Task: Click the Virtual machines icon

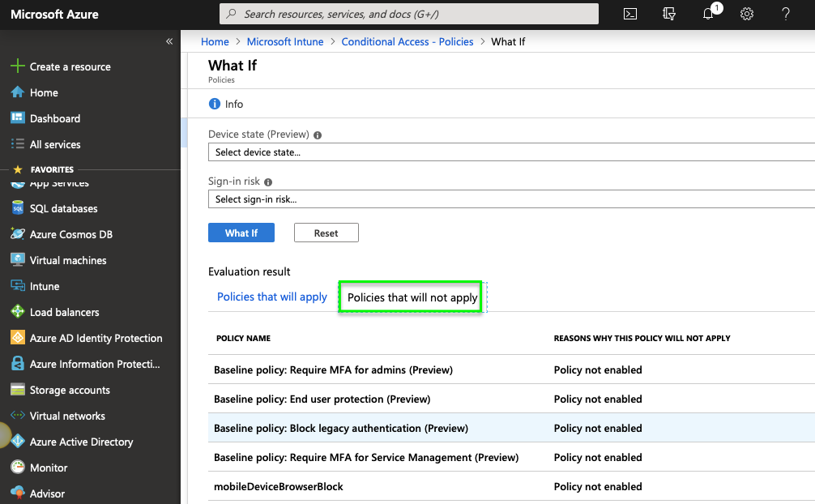Action: point(18,260)
